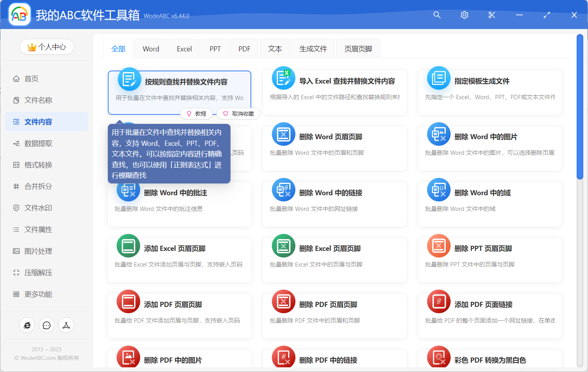588x372 pixels.
Task: Select the 删除 Word 页眉页脚 tool icon
Action: click(x=283, y=134)
